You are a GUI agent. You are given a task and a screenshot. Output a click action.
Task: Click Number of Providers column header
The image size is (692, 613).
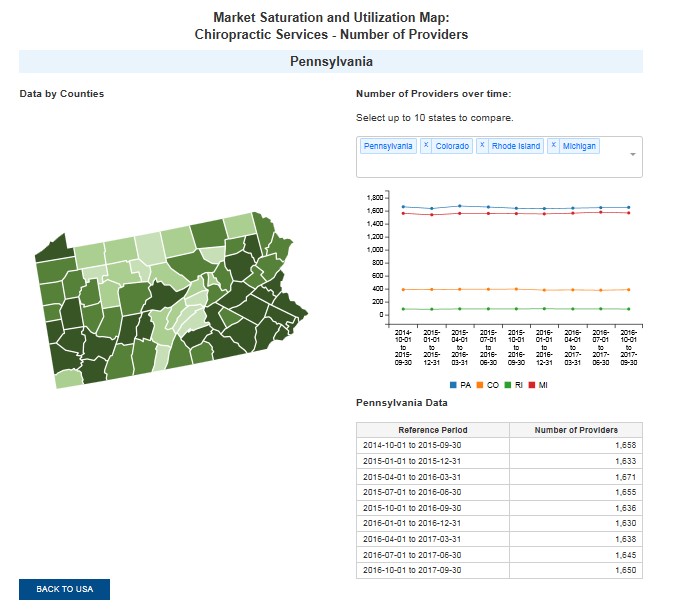[x=575, y=430]
